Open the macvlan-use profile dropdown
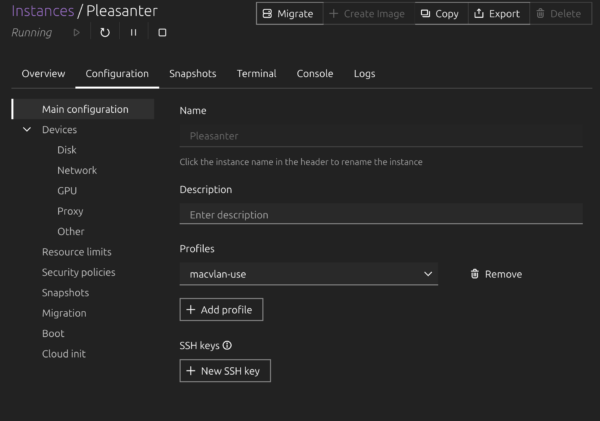 tap(308, 274)
